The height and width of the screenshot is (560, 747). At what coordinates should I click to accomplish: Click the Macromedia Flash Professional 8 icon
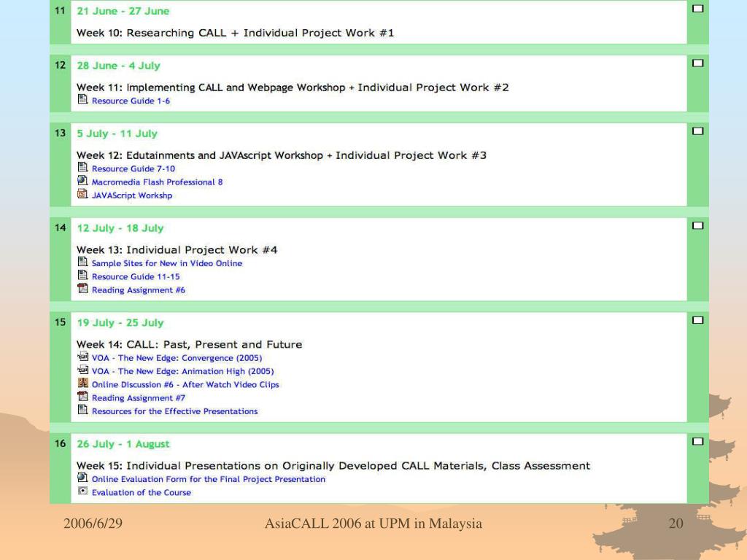click(x=83, y=181)
